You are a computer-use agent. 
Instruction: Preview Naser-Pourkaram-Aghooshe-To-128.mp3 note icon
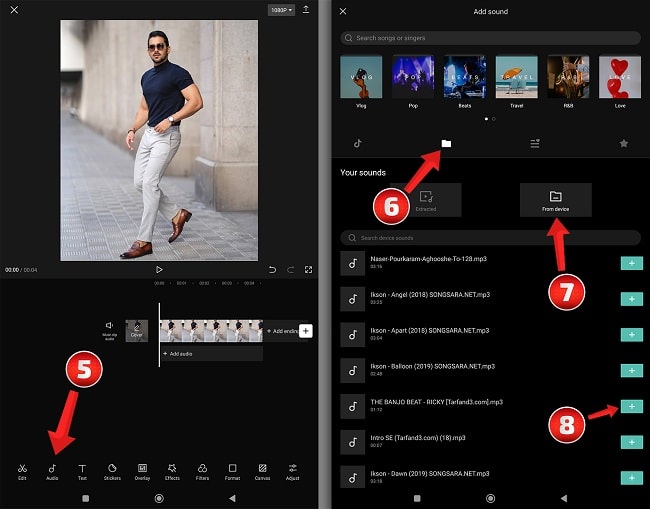coord(352,263)
